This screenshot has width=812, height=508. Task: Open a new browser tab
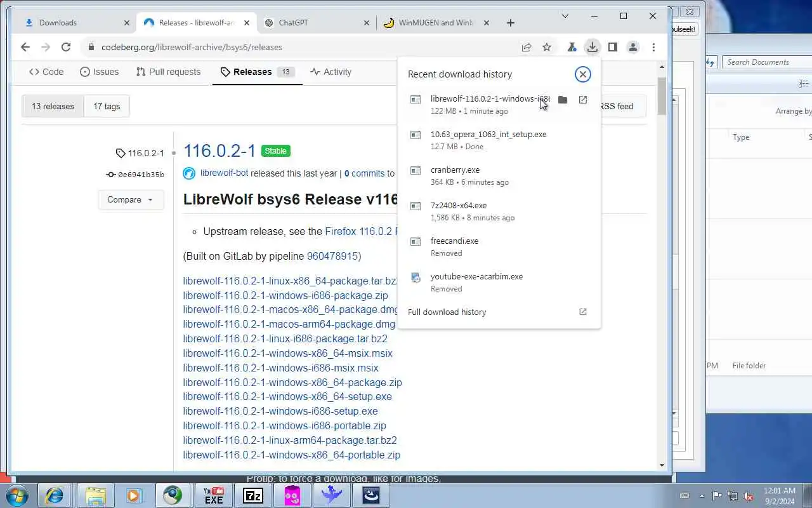[x=511, y=23]
